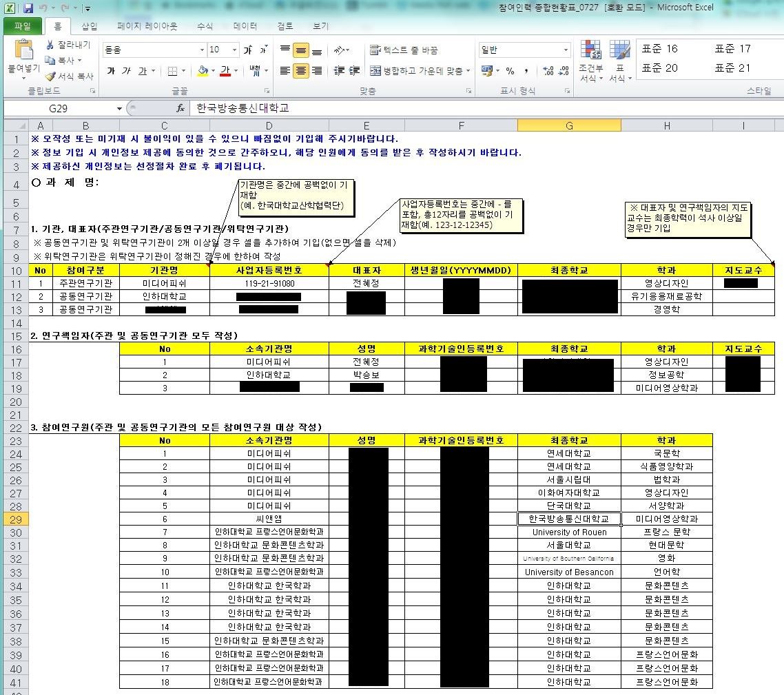Switch to the 삽입 (Insert) tab
The height and width of the screenshot is (695, 784).
tap(90, 26)
